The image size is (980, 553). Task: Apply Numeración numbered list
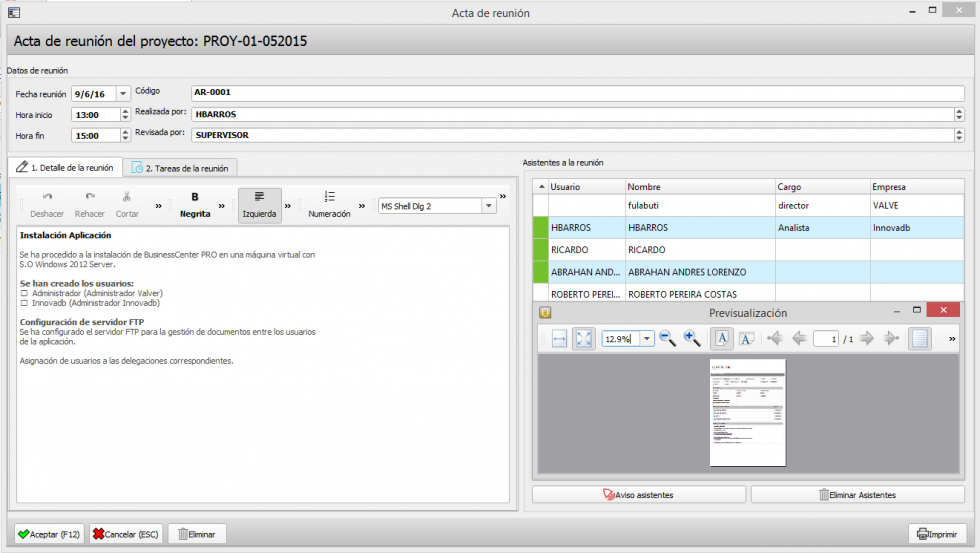[329, 205]
